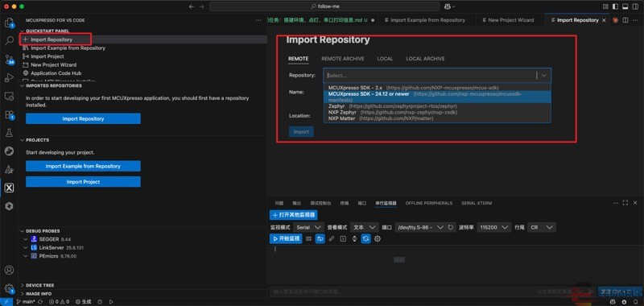Click Import button under Location field
Viewport: 644px width, 306px height.
pyautogui.click(x=301, y=132)
